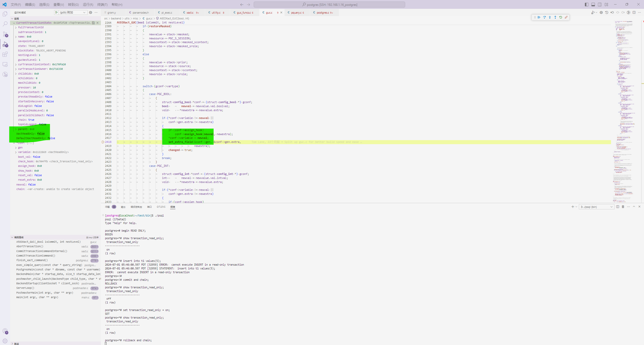Collapse the 监视 watch section
The image size is (644, 345).
pos(12,19)
